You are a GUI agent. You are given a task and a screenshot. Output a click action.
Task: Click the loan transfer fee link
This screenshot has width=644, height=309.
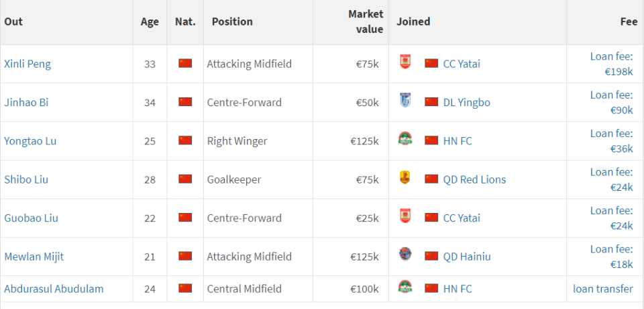(x=603, y=289)
